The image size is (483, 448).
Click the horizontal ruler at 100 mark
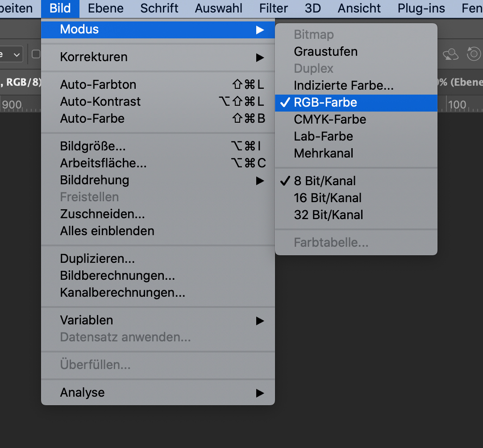(x=457, y=106)
